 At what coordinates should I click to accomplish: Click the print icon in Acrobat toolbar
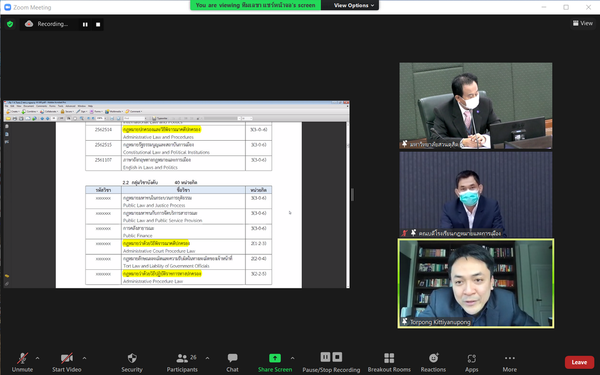click(15, 118)
